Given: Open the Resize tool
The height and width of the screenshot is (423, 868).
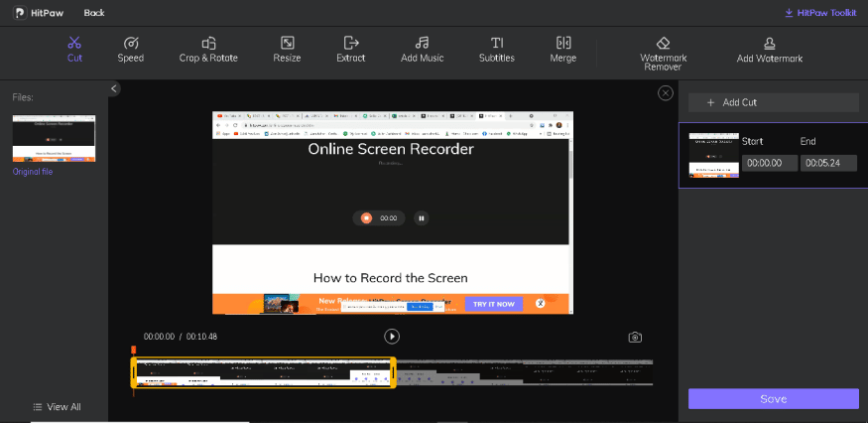Looking at the screenshot, I should point(287,49).
